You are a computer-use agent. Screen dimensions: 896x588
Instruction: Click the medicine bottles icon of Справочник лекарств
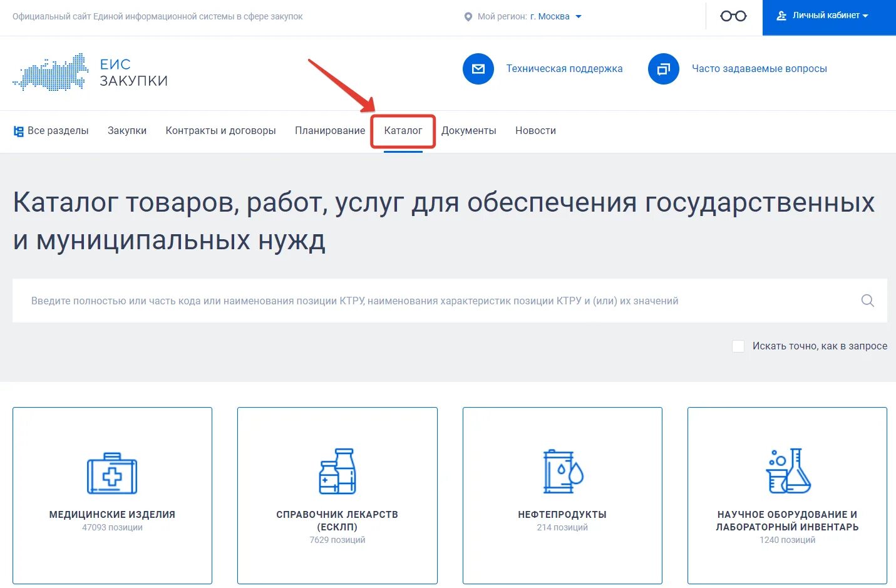coord(337,472)
